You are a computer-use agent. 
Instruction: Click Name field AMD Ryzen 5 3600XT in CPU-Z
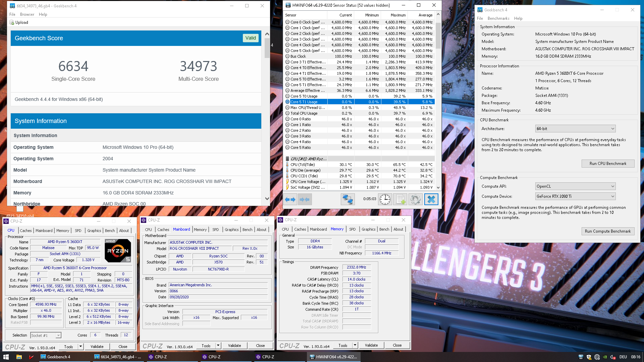click(65, 242)
